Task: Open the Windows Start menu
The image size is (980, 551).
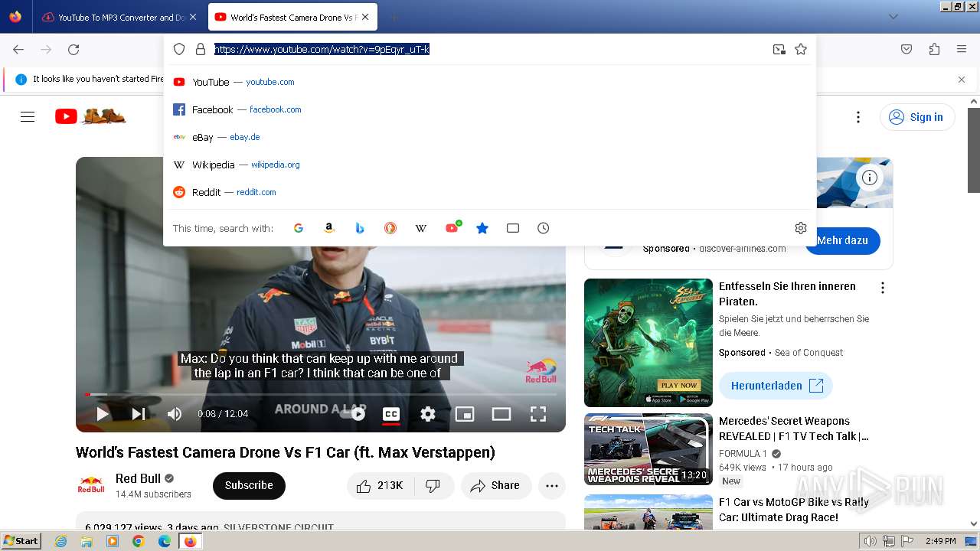Action: [21, 541]
